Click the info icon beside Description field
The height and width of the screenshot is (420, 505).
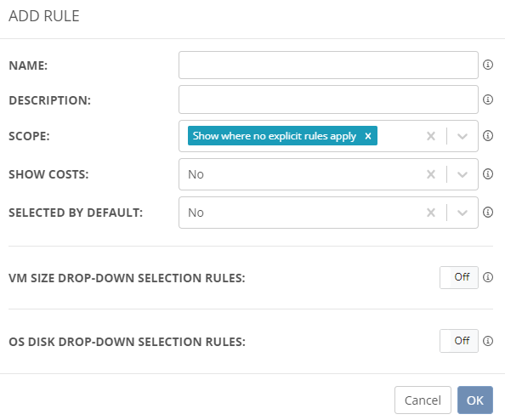(488, 99)
